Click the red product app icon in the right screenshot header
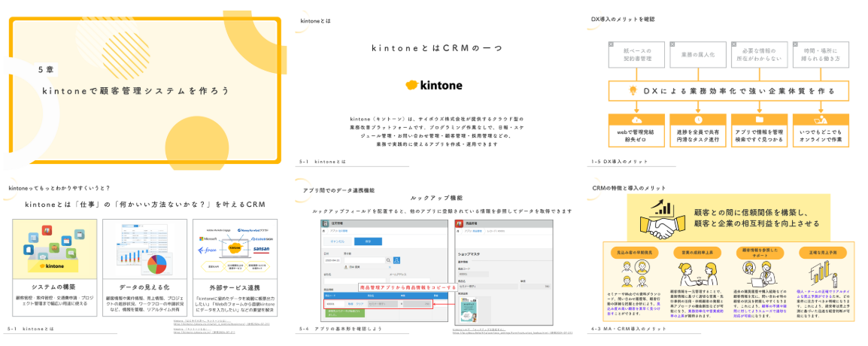Viewport: 868px width, 346px height. click(459, 224)
